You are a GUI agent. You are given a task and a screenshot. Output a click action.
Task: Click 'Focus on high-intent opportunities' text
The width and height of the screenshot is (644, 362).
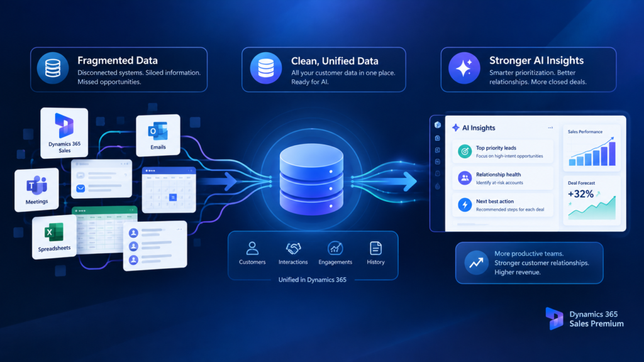click(509, 156)
